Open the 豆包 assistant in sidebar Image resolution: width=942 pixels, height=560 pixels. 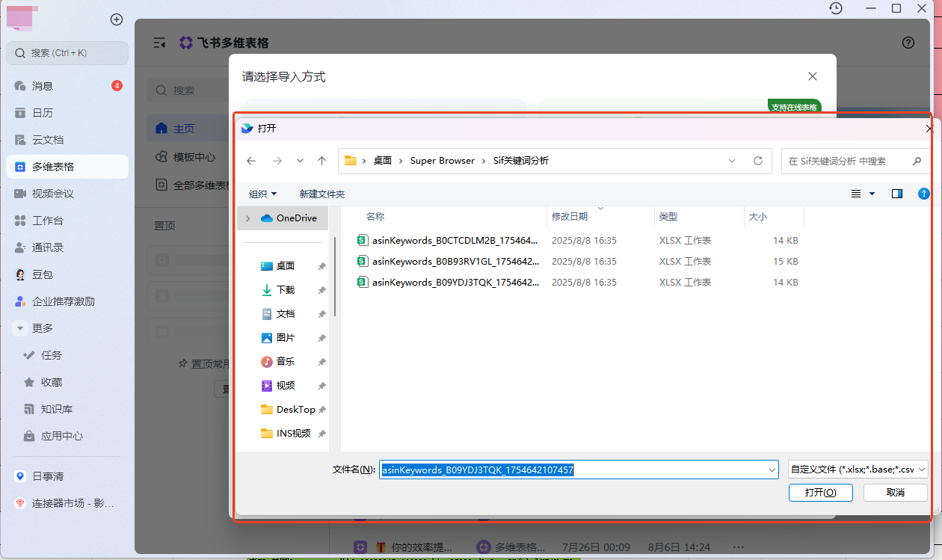coord(42,274)
